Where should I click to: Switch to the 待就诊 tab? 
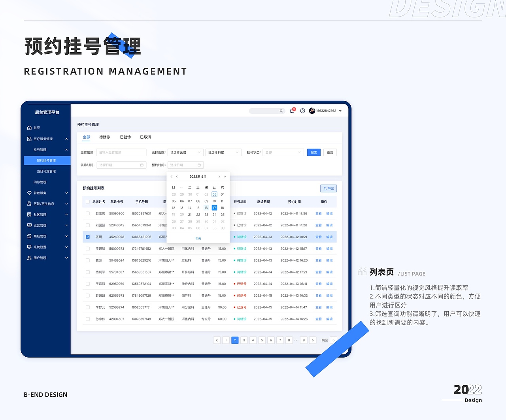(x=104, y=137)
